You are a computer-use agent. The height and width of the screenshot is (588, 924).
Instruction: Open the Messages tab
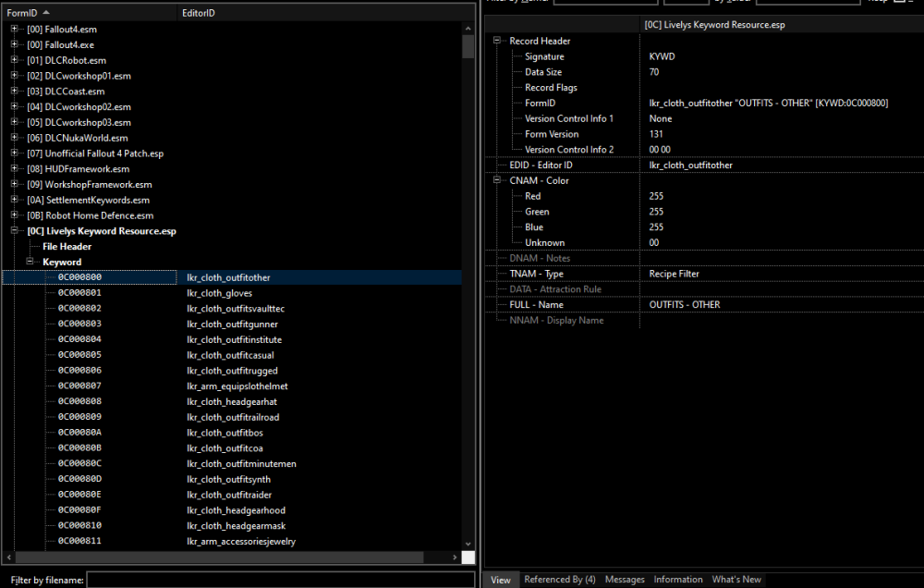(x=625, y=580)
